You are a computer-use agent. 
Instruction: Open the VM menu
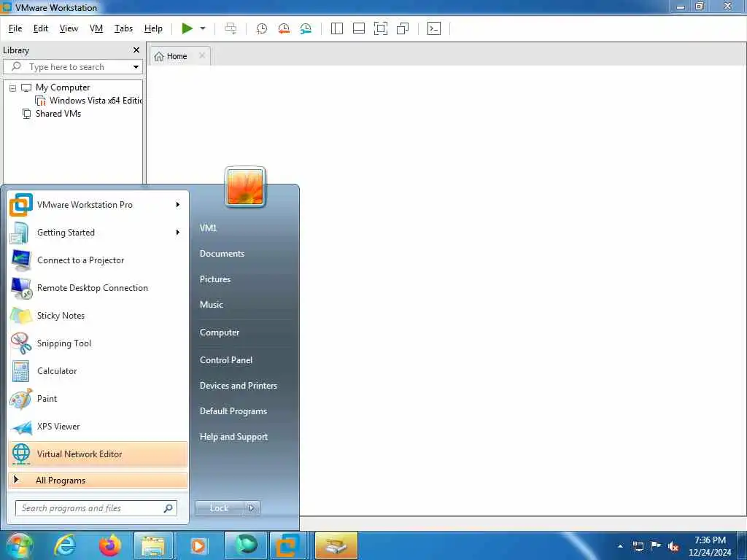[96, 28]
